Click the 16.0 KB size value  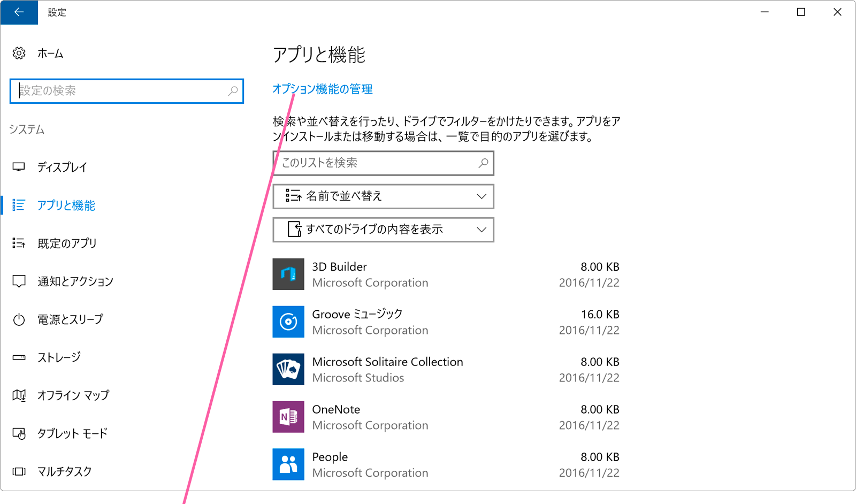600,314
